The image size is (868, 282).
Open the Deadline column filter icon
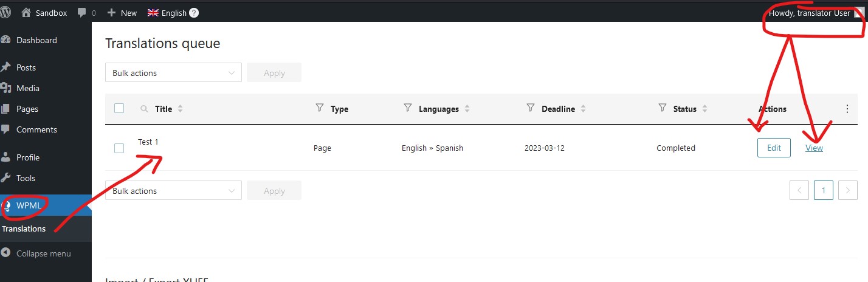click(531, 108)
